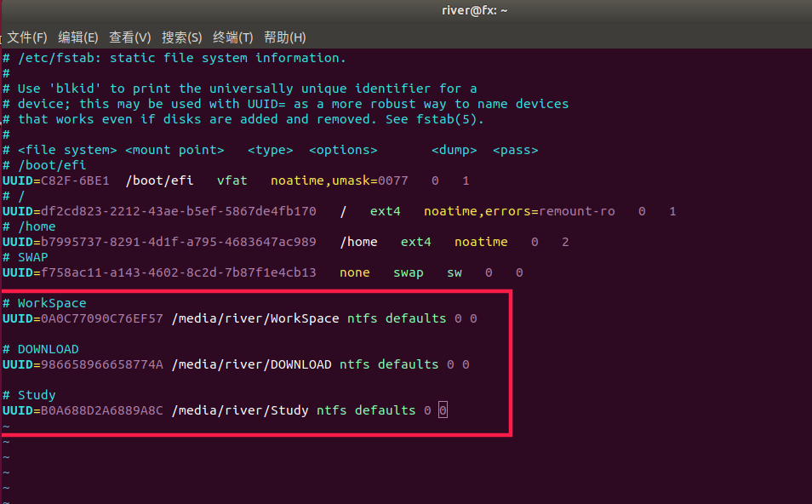Open the 搜索(S) menu
This screenshot has width=812, height=504.
(x=182, y=37)
